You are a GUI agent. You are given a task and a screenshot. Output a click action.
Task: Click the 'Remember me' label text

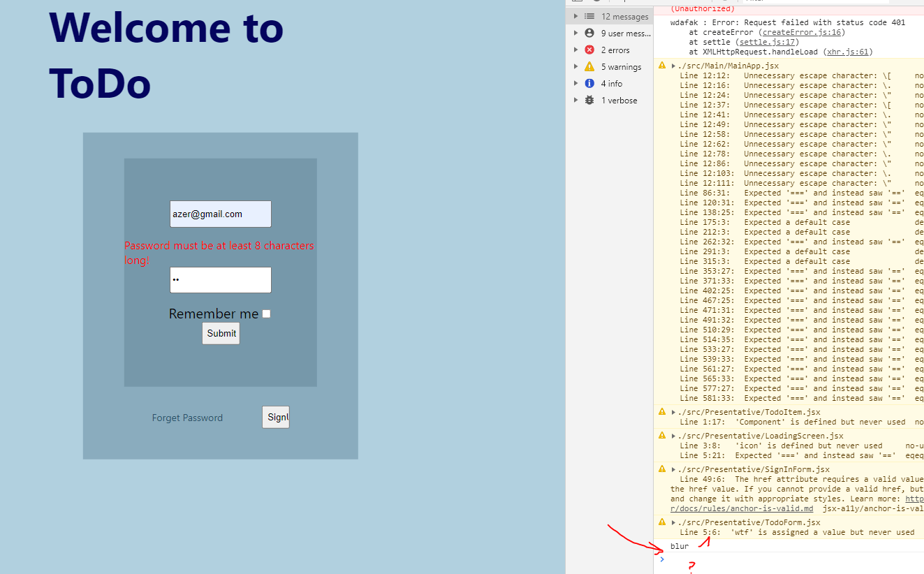[x=214, y=314]
